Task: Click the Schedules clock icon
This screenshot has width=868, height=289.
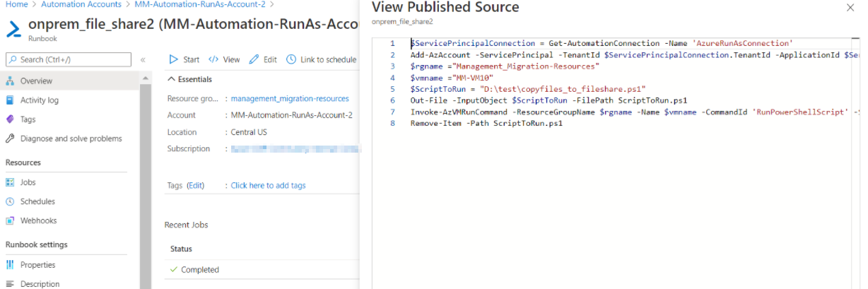Action: click(11, 201)
